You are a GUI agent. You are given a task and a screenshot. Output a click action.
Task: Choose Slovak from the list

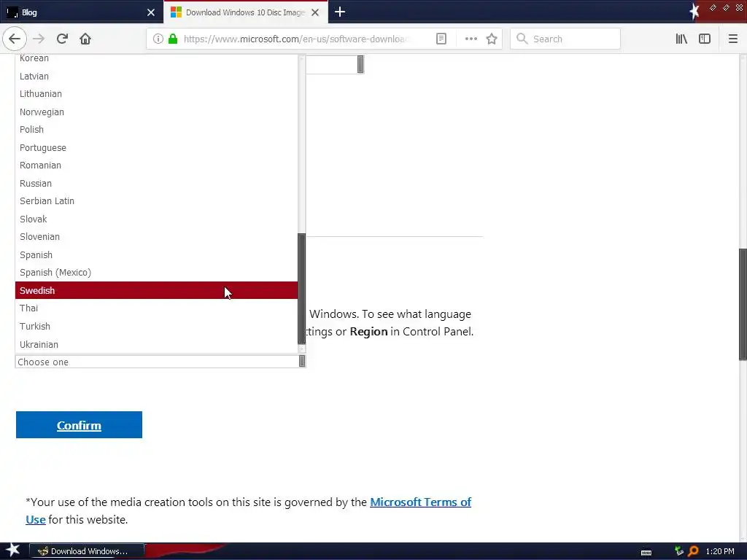(157, 219)
